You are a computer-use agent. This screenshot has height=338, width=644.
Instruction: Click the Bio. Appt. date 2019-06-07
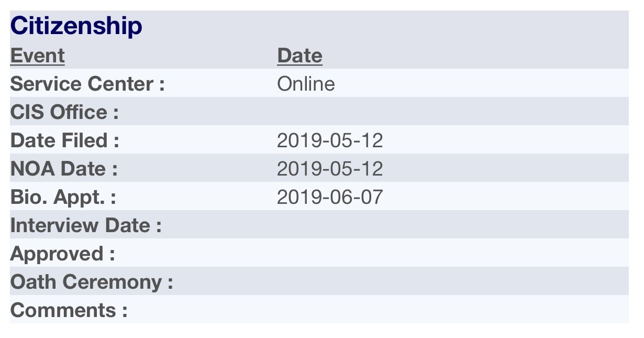[x=330, y=197]
